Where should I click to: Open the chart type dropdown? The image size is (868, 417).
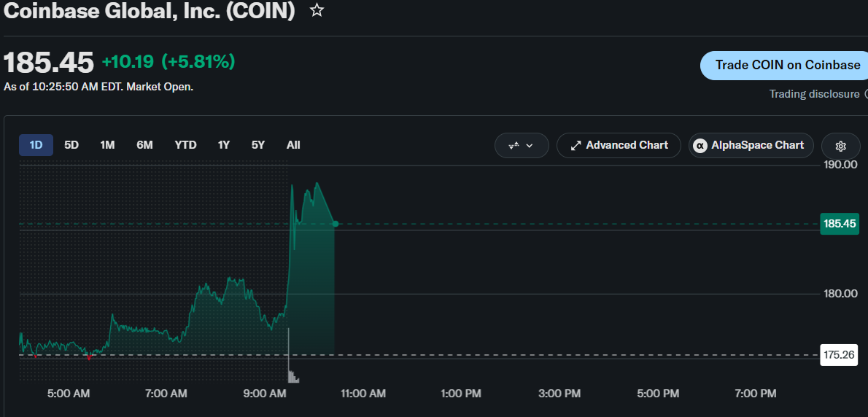[522, 146]
